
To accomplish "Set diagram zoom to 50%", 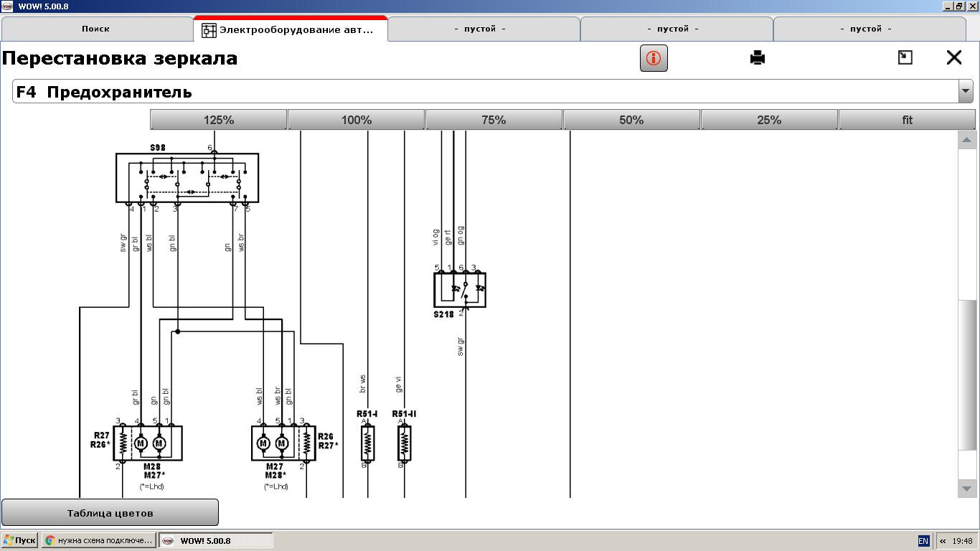I will [x=631, y=120].
